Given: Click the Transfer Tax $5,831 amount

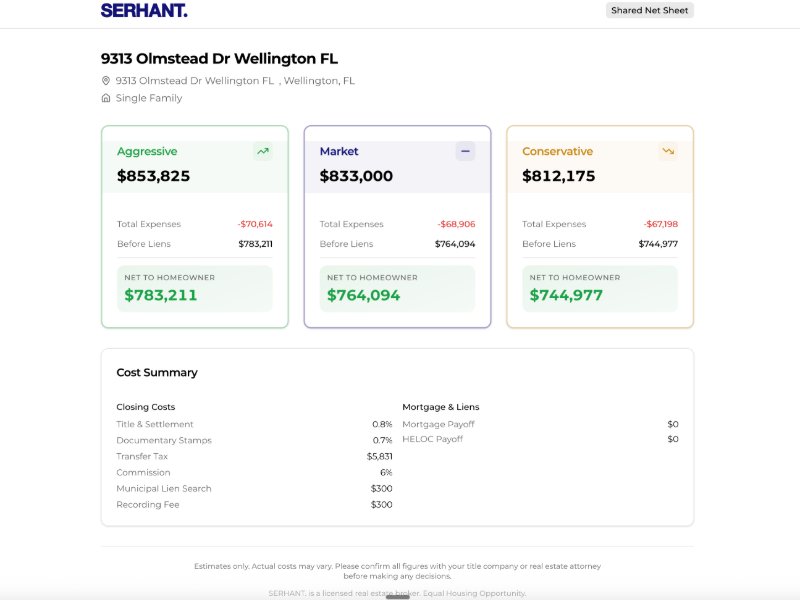Looking at the screenshot, I should point(379,457).
